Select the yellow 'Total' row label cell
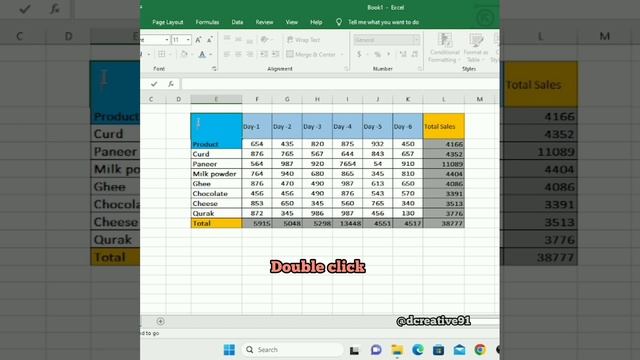This screenshot has width=640, height=360. point(216,223)
